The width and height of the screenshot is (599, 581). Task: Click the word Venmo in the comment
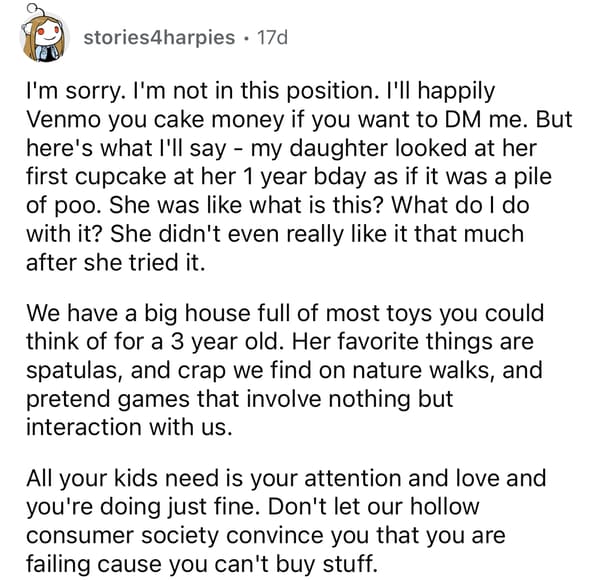click(64, 119)
